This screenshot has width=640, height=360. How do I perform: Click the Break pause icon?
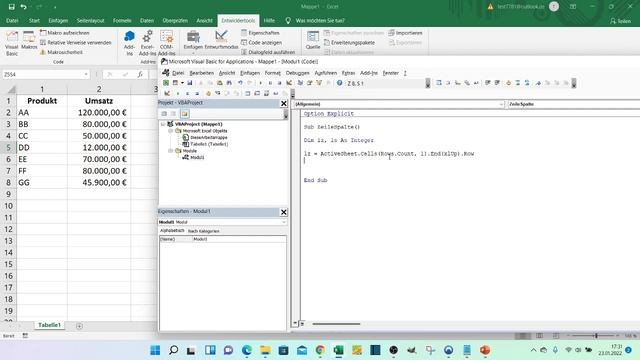270,83
